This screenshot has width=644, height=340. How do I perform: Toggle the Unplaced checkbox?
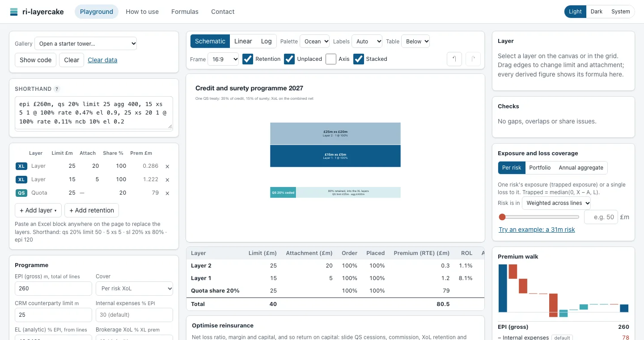[289, 59]
